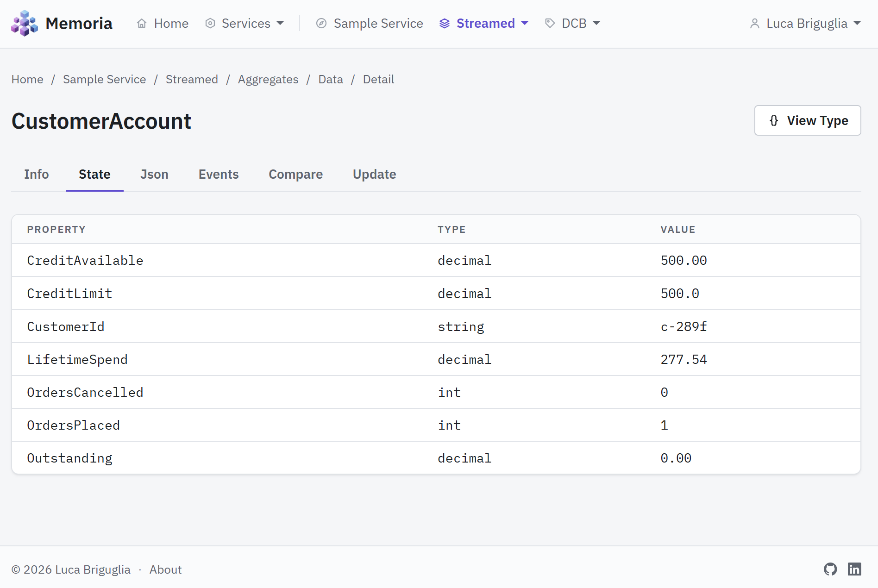Click the value 1 for OrdersPlaced
The image size is (878, 588).
[664, 425]
